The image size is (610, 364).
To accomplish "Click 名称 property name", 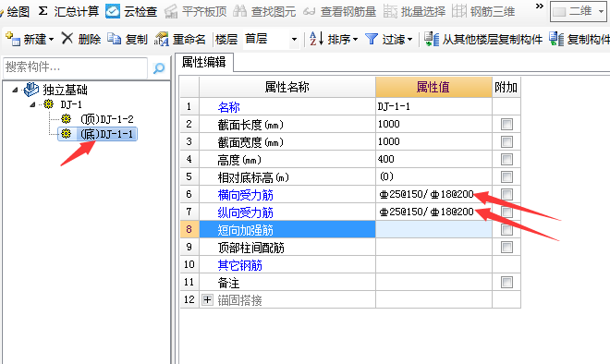I will pyautogui.click(x=228, y=107).
